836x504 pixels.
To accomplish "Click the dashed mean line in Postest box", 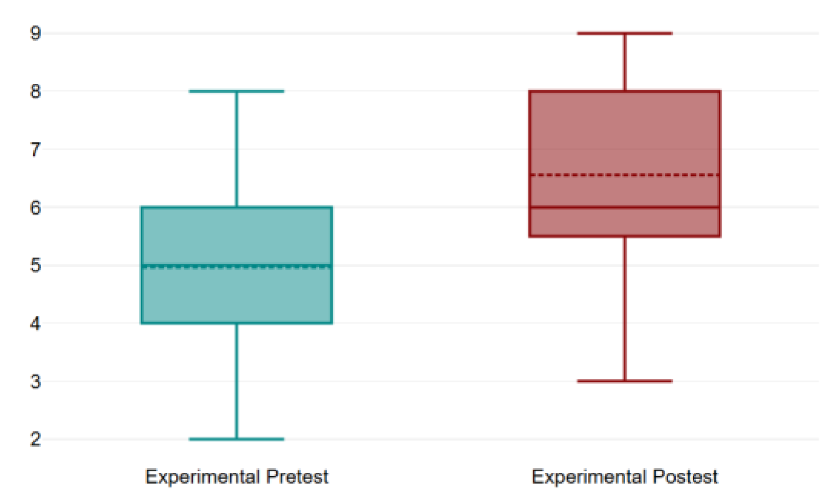I will coord(625,175).
